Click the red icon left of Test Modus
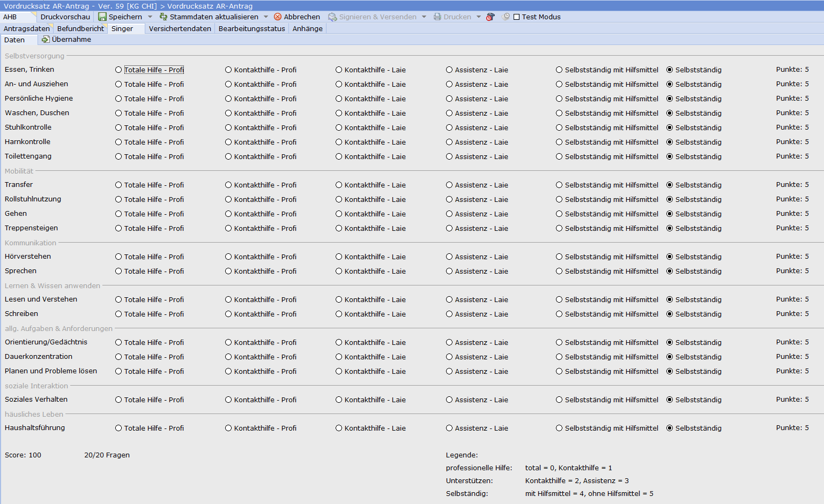 (x=490, y=17)
